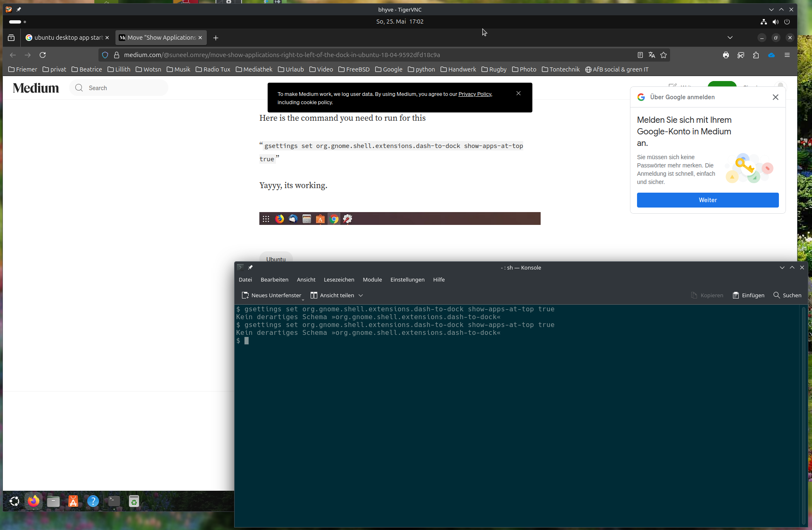Focus the Medium search field
Image resolution: width=812 pixels, height=530 pixels.
119,88
